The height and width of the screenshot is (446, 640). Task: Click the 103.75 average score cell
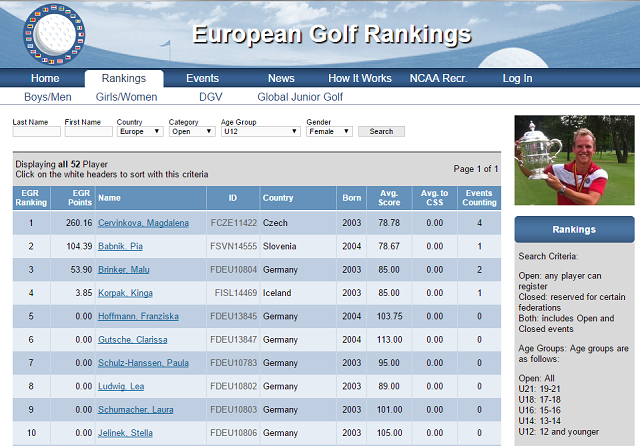[x=389, y=316]
